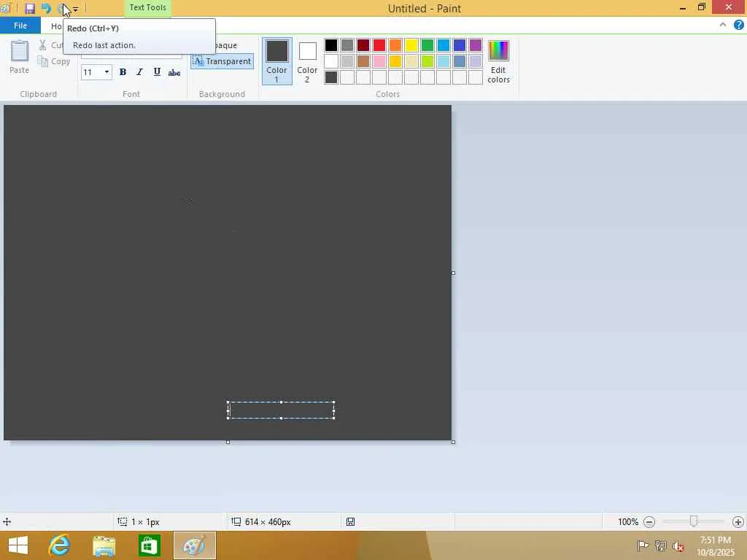Open Edit colors dialog
This screenshot has width=747, height=560.
499,62
